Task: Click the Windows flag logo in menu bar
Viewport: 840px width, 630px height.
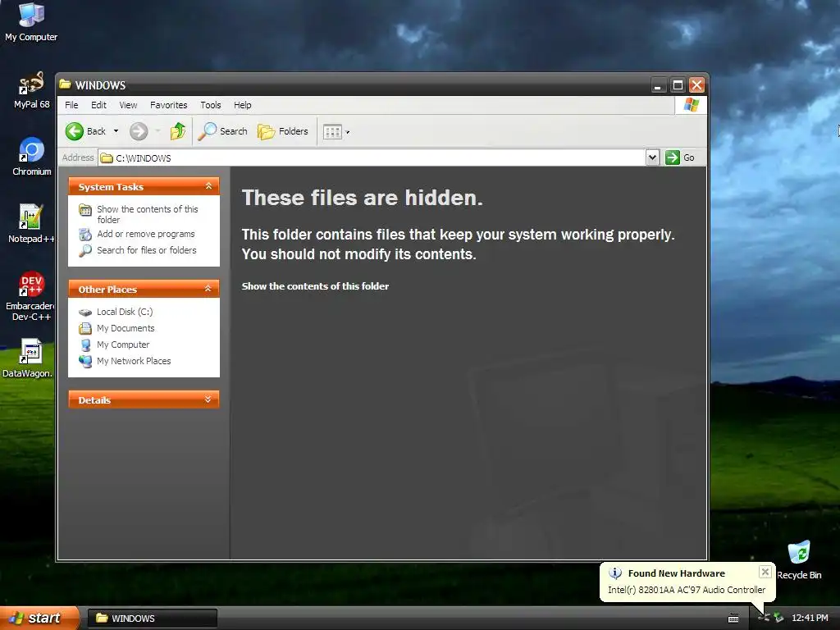Action: tap(691, 105)
